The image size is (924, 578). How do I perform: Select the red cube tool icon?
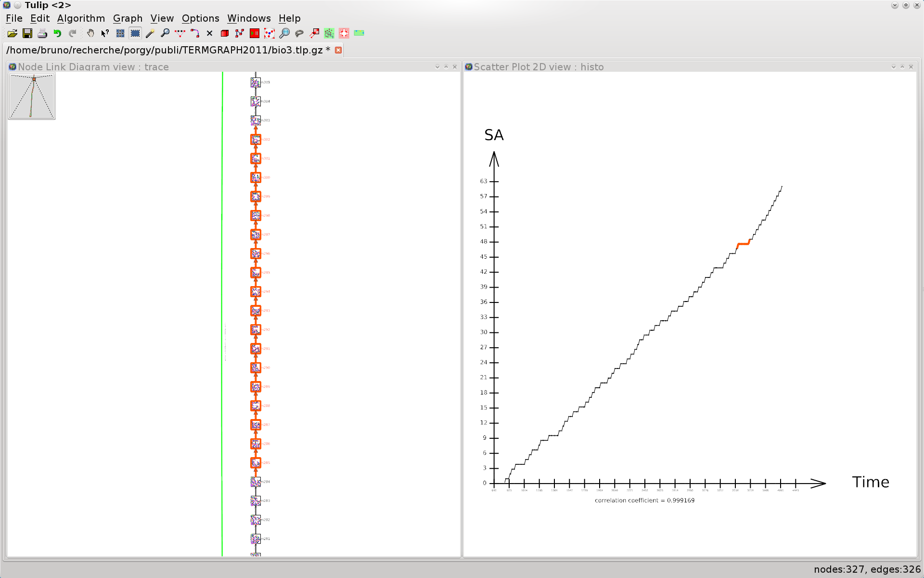click(x=224, y=33)
